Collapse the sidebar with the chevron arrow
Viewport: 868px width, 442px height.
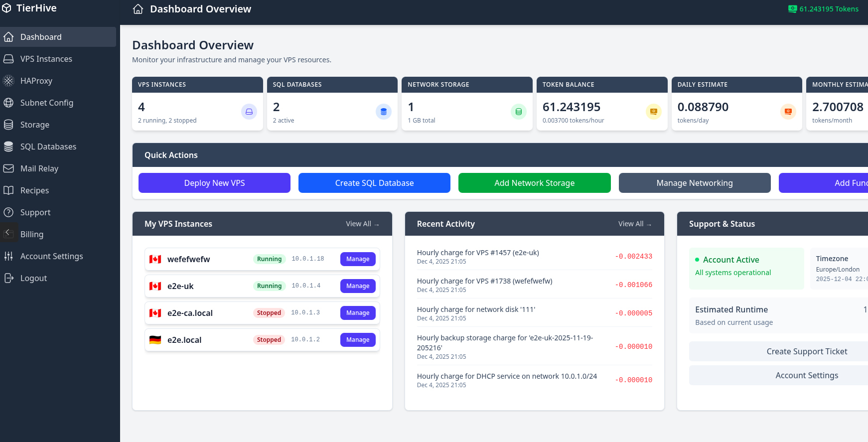pyautogui.click(x=7, y=232)
